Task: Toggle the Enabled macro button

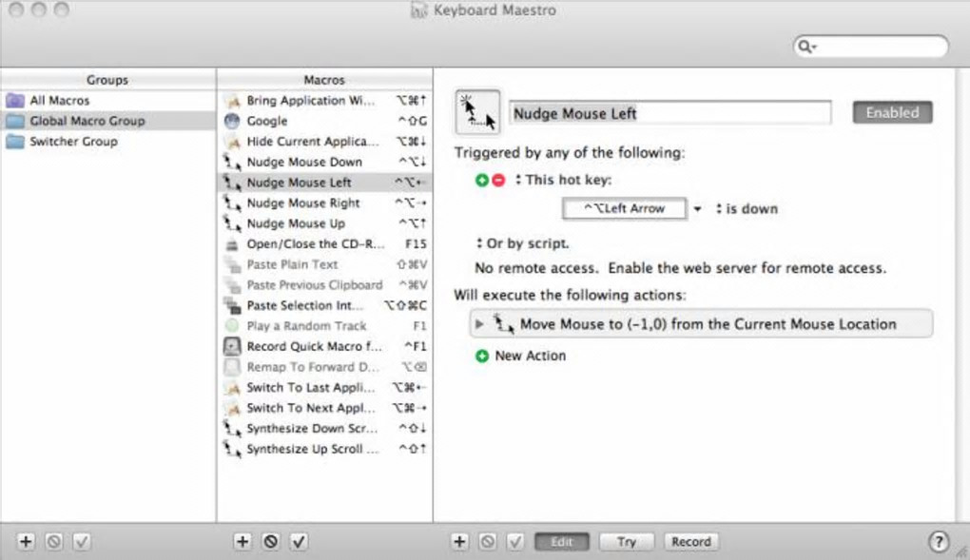Action: click(x=892, y=112)
